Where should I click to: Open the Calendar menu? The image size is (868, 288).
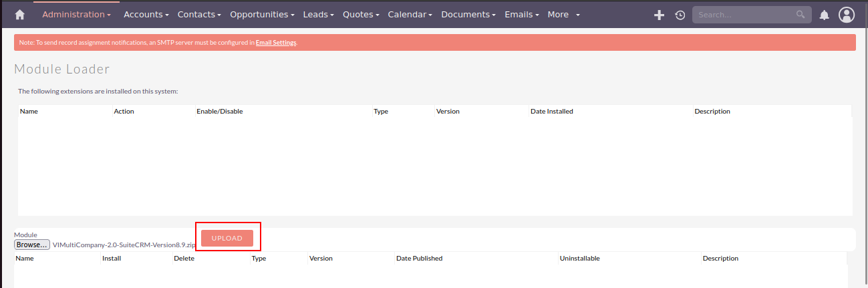[x=410, y=15]
